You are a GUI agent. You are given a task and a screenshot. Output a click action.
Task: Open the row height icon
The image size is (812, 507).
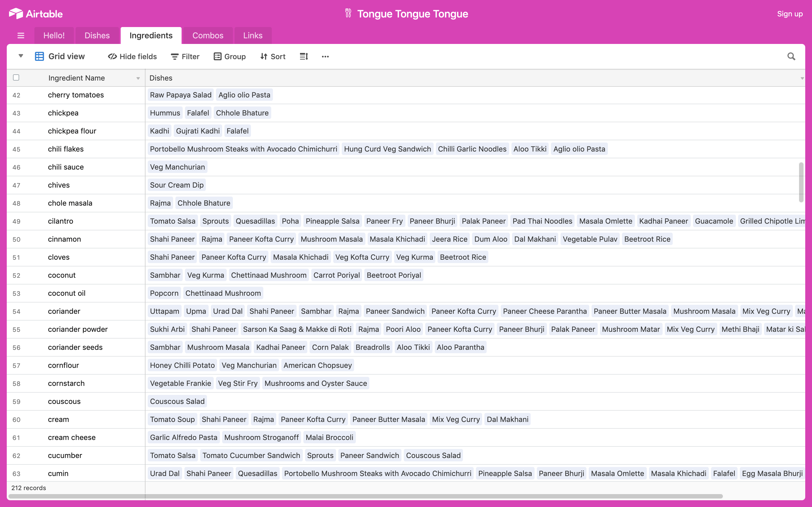click(304, 56)
